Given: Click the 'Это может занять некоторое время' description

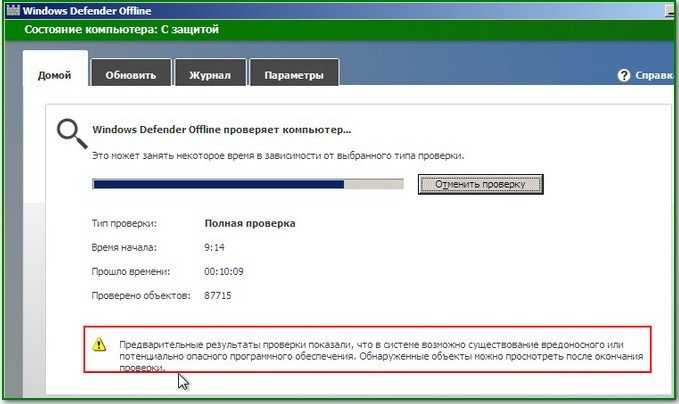Looking at the screenshot, I should pos(278,155).
